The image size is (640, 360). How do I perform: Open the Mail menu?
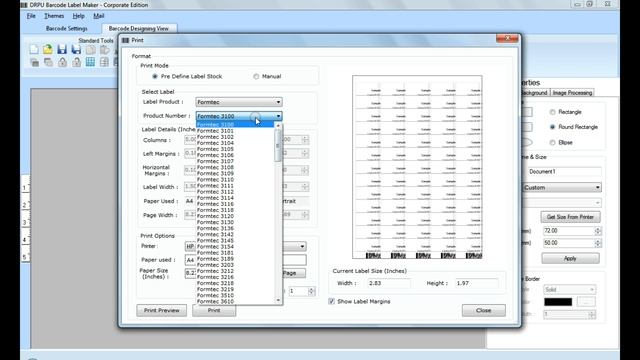[99, 16]
